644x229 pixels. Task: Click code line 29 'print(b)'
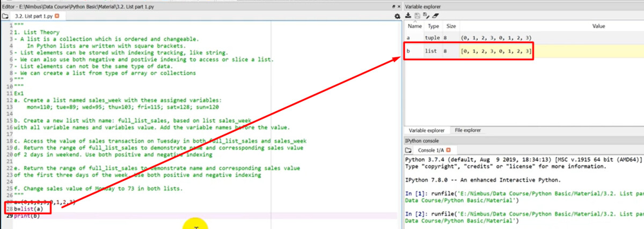click(x=27, y=216)
